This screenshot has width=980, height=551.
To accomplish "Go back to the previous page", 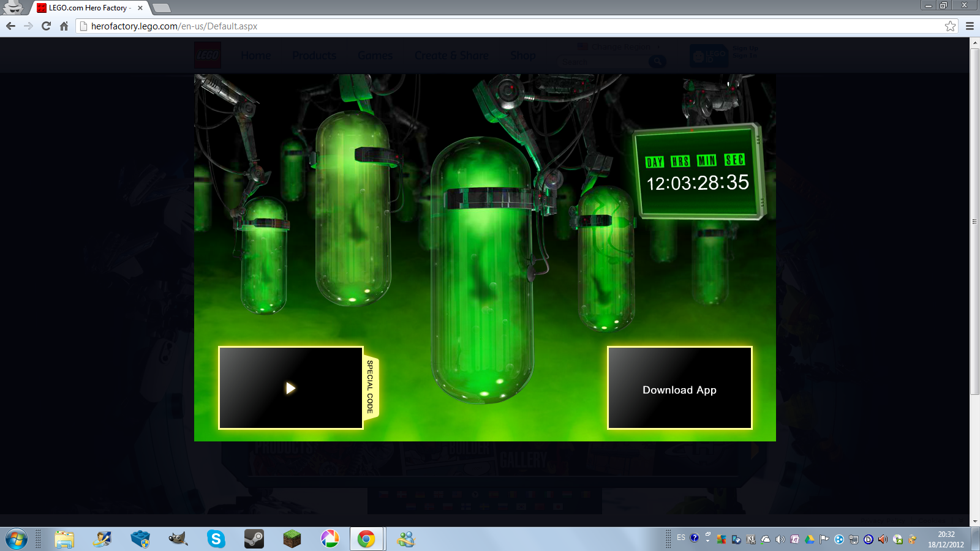I will [10, 26].
